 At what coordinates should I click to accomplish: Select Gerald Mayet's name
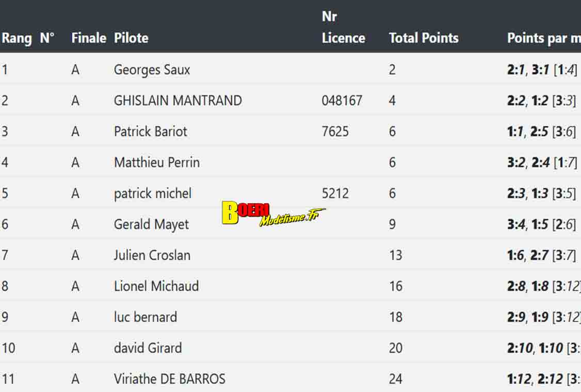[x=151, y=224]
